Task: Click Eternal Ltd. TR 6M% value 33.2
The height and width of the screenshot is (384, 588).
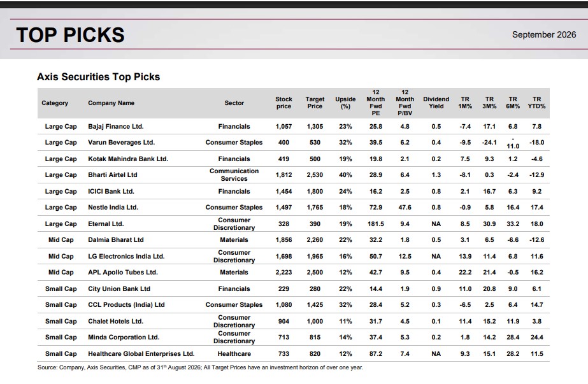Action: (x=513, y=224)
